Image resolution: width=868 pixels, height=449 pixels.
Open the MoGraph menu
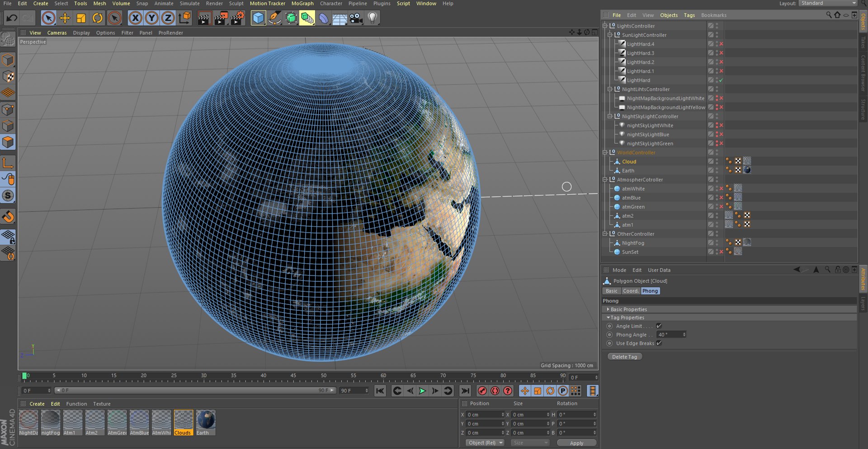[x=302, y=4]
